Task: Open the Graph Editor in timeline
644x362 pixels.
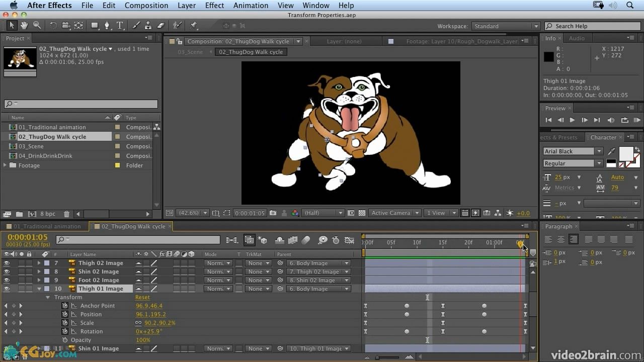Action: pyautogui.click(x=349, y=240)
